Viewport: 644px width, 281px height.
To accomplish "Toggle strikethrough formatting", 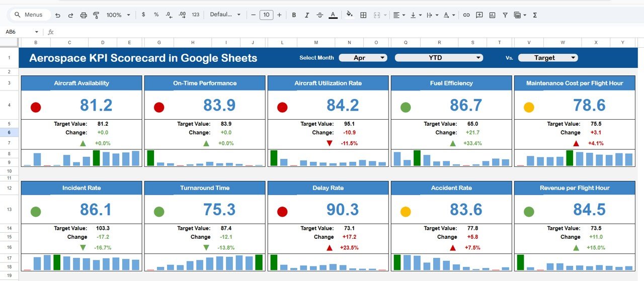I will pyautogui.click(x=320, y=15).
